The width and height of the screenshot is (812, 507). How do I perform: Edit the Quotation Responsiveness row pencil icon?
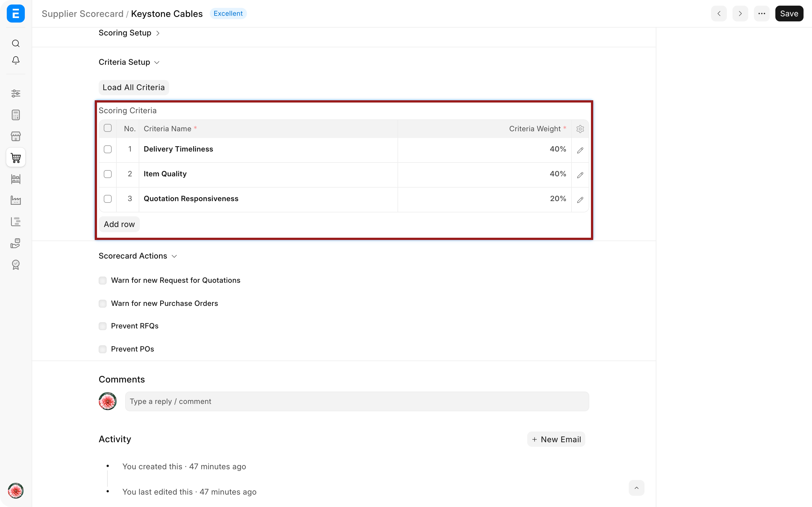(x=580, y=200)
